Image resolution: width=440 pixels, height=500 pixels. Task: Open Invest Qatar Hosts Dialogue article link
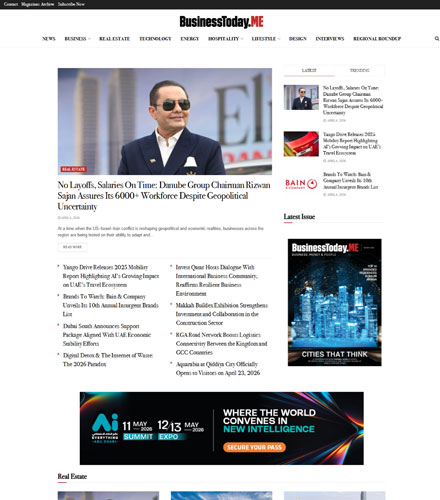(216, 280)
